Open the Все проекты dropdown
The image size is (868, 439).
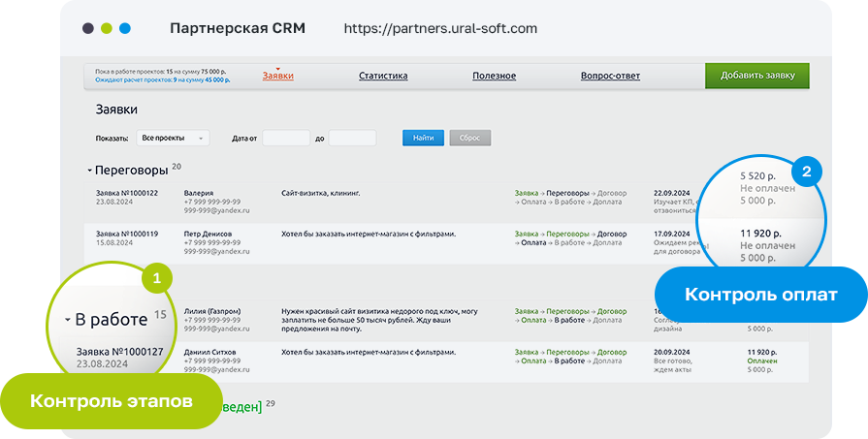coord(173,139)
